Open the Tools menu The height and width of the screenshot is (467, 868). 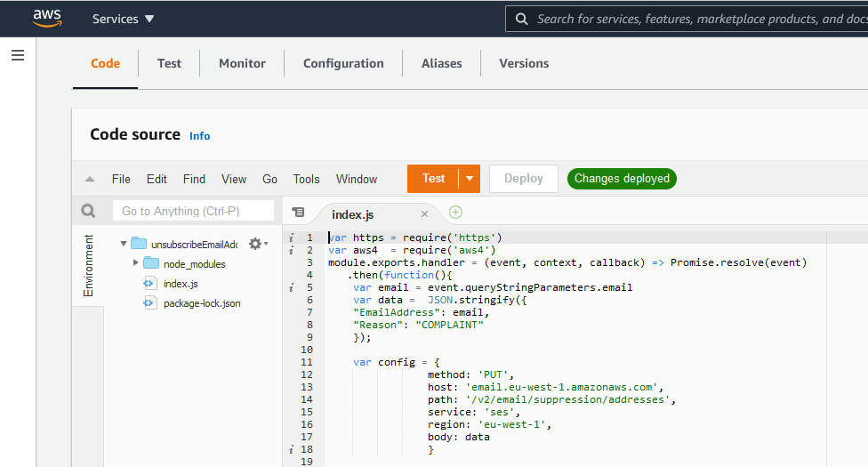(306, 179)
